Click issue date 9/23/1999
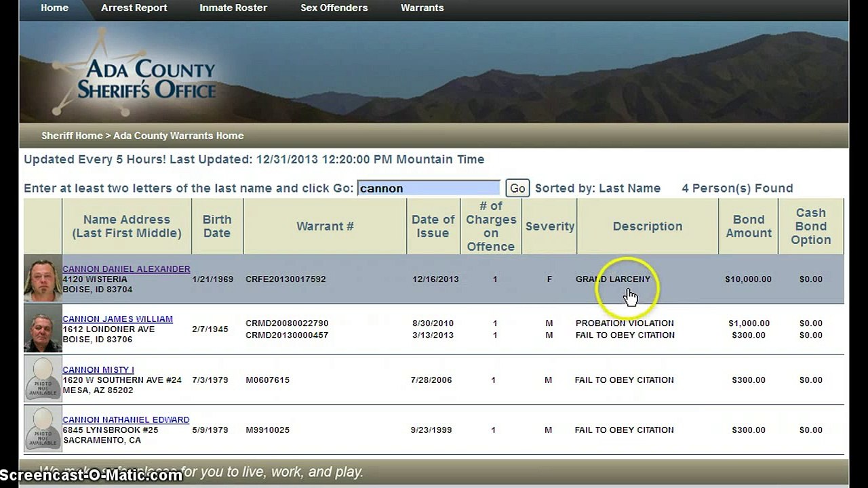Screen dimensions: 868x488 pos(431,430)
